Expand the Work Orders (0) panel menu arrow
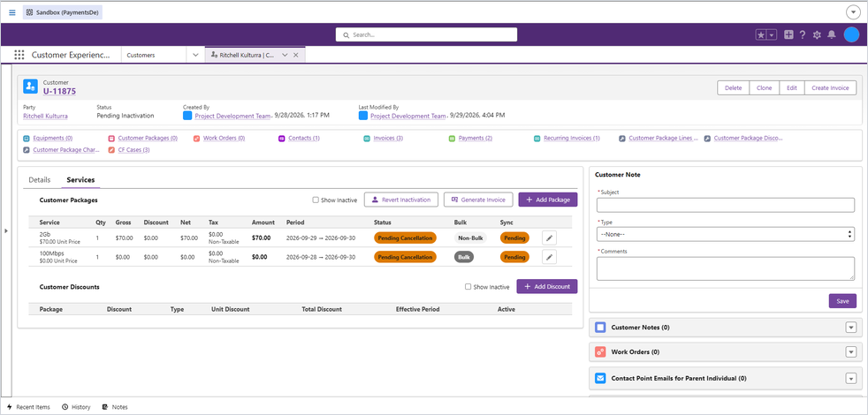Screen dimensions: 868x415 [x=851, y=352]
